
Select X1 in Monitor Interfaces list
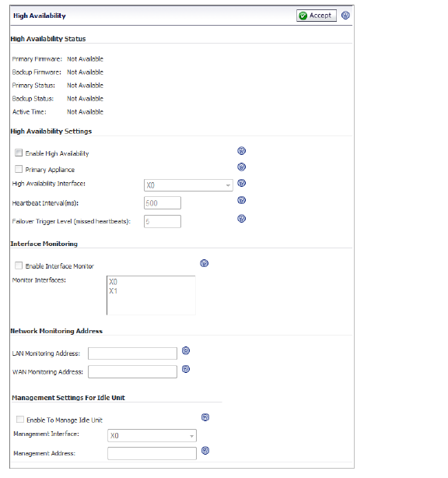pos(113,291)
